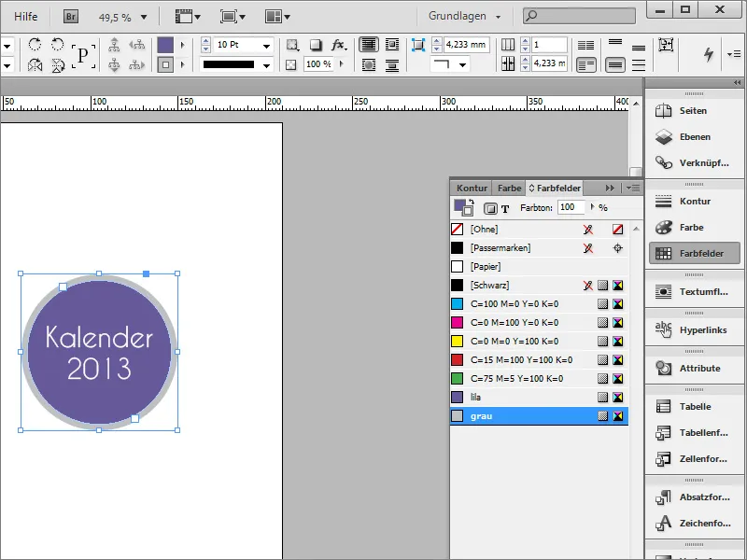
Task: Click the number of columns icon
Action: pos(508,45)
